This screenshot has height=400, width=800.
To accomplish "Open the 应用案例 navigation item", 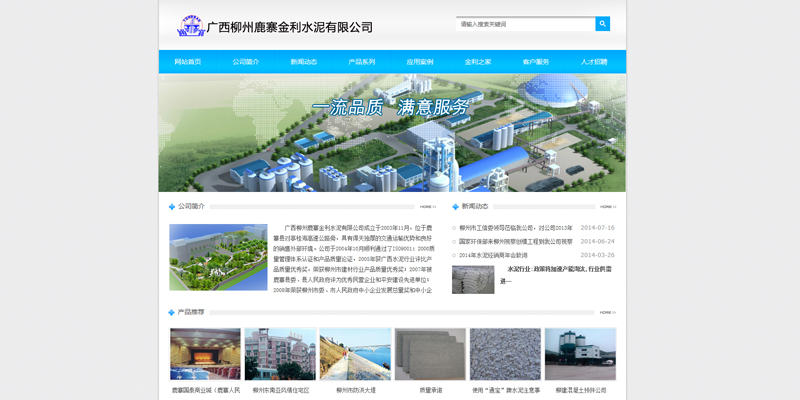I will click(420, 62).
